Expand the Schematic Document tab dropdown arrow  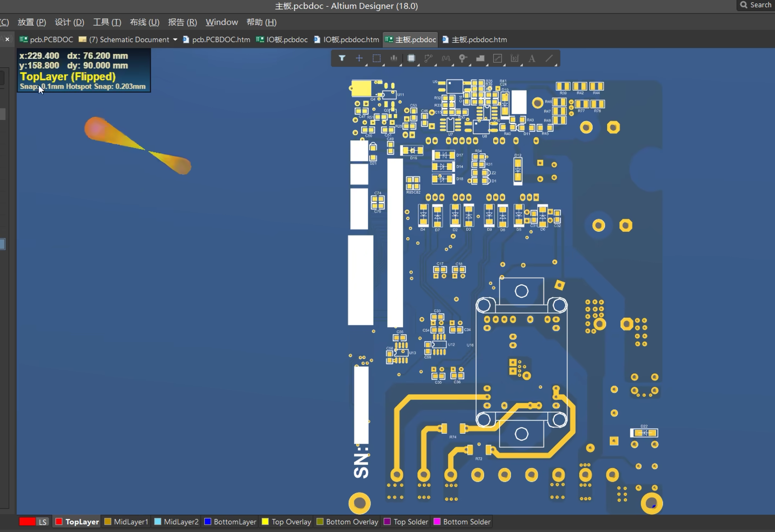tap(175, 39)
